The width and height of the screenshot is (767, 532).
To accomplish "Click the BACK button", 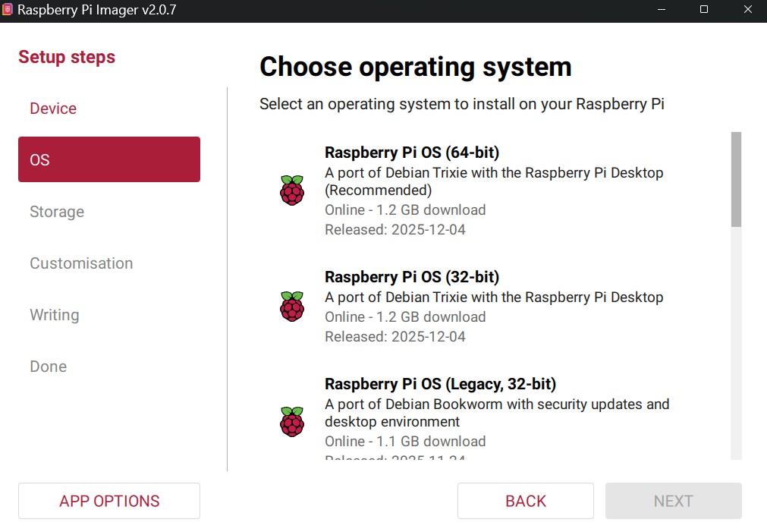I will (525, 500).
